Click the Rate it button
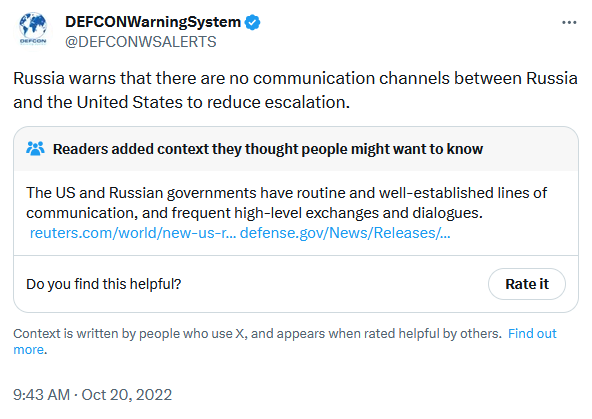 (527, 284)
